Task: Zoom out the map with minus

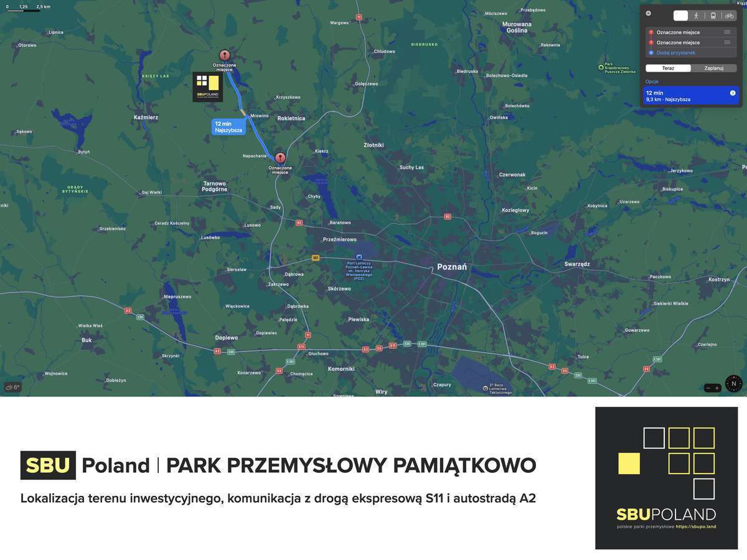Action: (708, 388)
